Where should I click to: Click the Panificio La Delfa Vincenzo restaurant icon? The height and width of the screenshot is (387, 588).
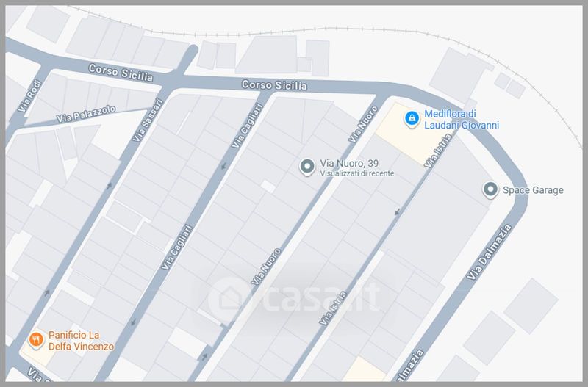click(x=36, y=340)
